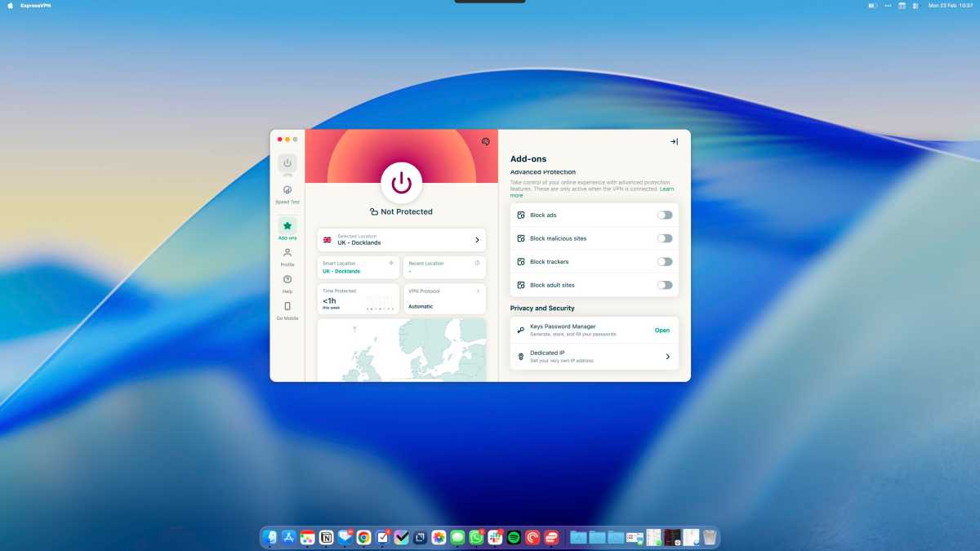The height and width of the screenshot is (551, 980).
Task: Open the Go Mobile sidebar tab
Action: pos(287,311)
